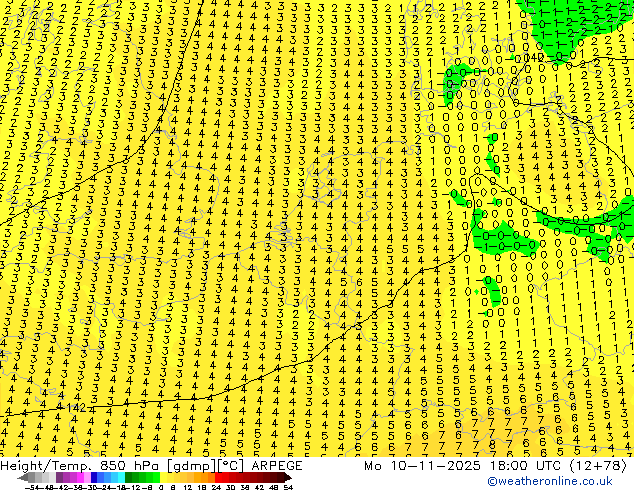Click the '142' contour label
The width and height of the screenshot is (634, 490).
click(76, 408)
